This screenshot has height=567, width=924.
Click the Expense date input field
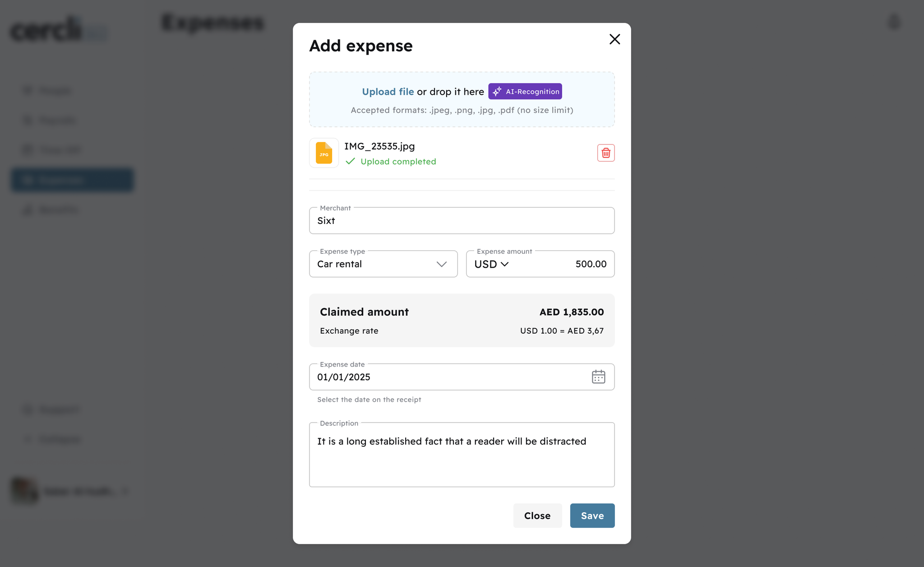(x=462, y=377)
